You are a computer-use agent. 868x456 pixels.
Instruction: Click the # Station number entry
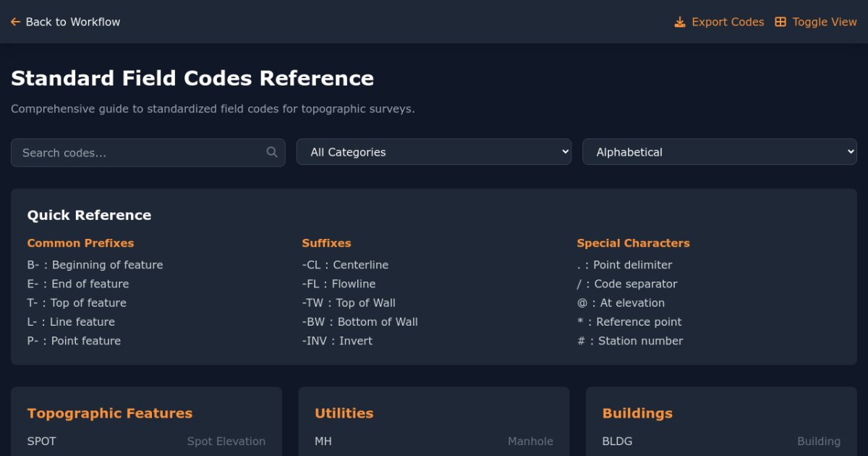[x=630, y=341]
